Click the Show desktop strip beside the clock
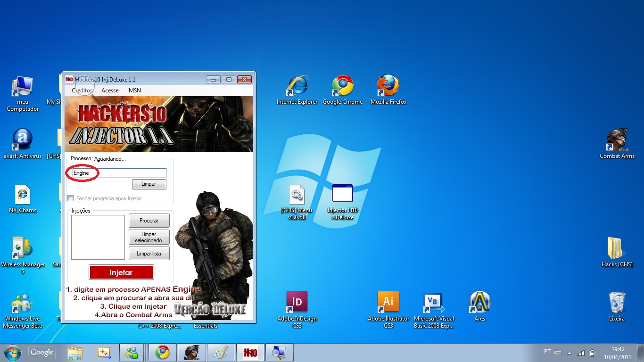644x362 pixels. coord(641,353)
